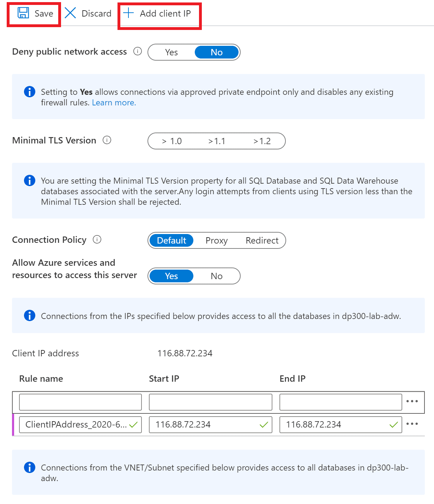Open the Minimal TLS Version tooltip

click(x=107, y=140)
